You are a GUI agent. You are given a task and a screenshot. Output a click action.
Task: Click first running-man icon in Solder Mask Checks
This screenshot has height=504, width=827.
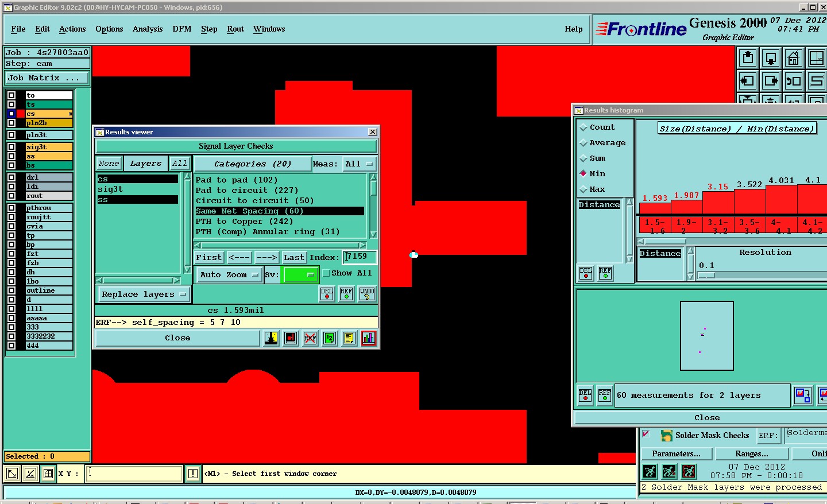pos(650,472)
